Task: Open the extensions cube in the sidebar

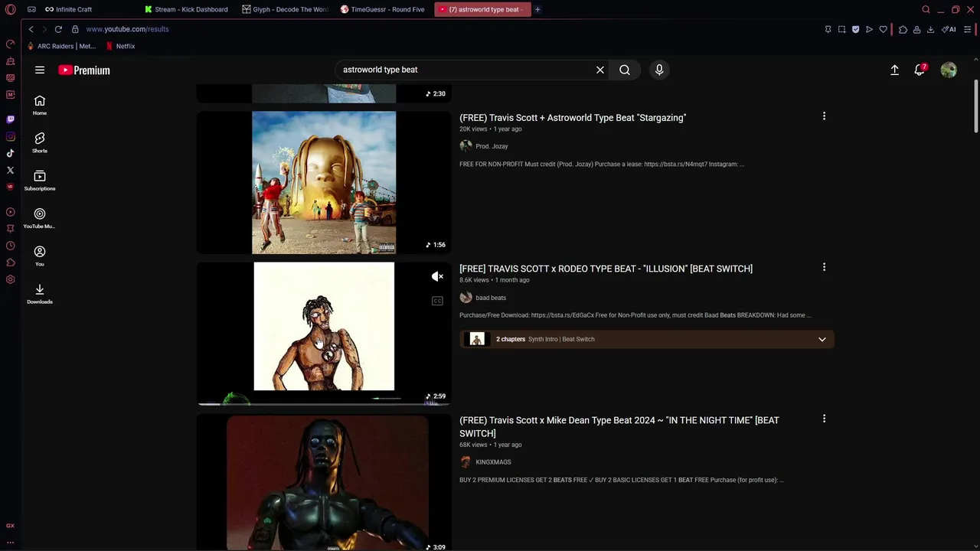Action: (x=10, y=262)
